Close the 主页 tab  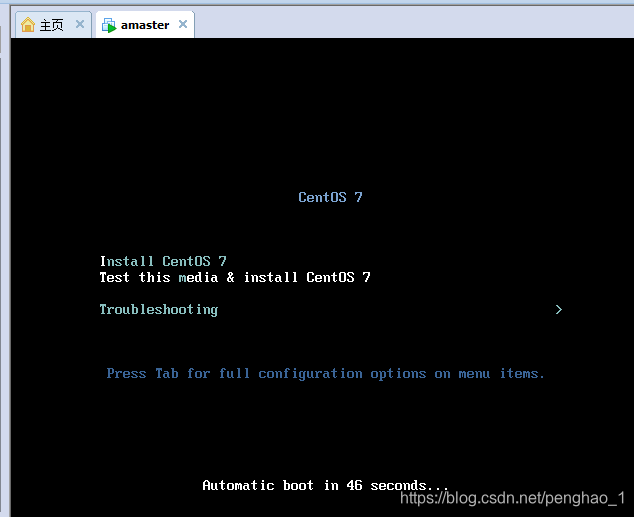(x=80, y=24)
